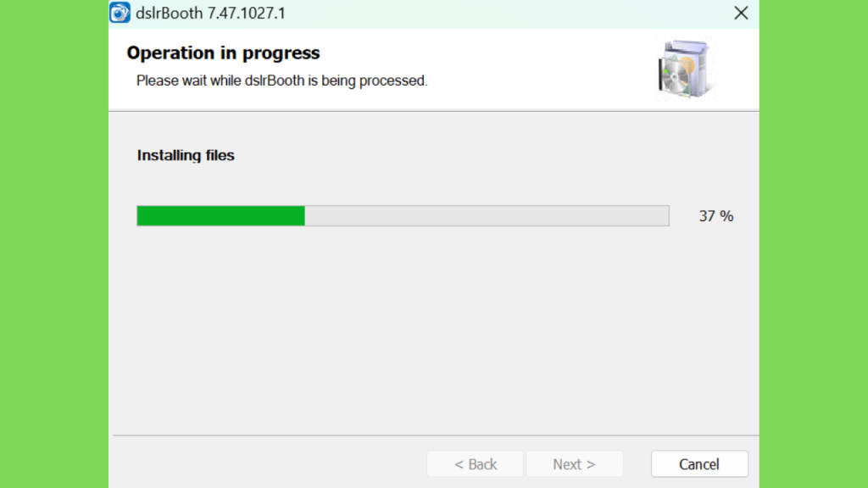Click the 37 % progress label
Screen dimensions: 868x488
click(715, 216)
